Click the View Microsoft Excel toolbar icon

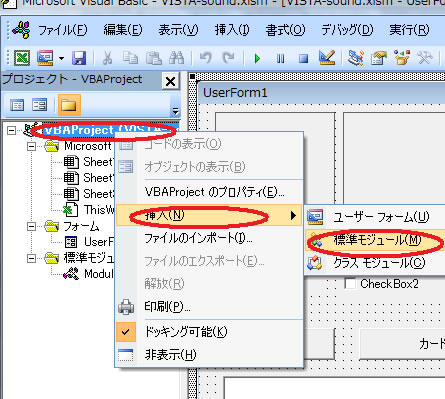pos(22,58)
